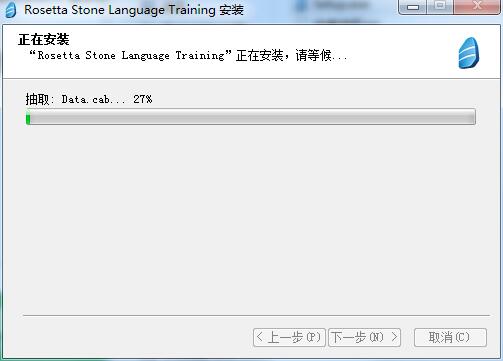Click the blue Rosetta Stone logo in header
503x361 pixels.
(x=469, y=53)
